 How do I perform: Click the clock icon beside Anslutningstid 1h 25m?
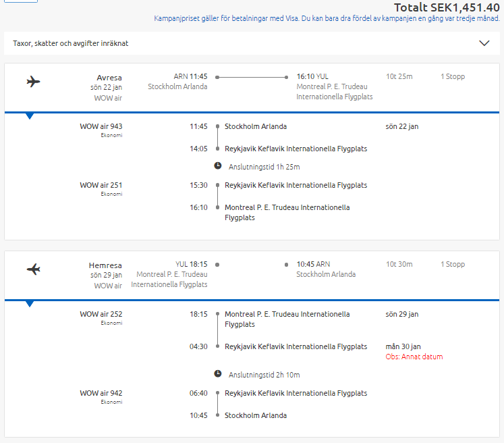(218, 165)
